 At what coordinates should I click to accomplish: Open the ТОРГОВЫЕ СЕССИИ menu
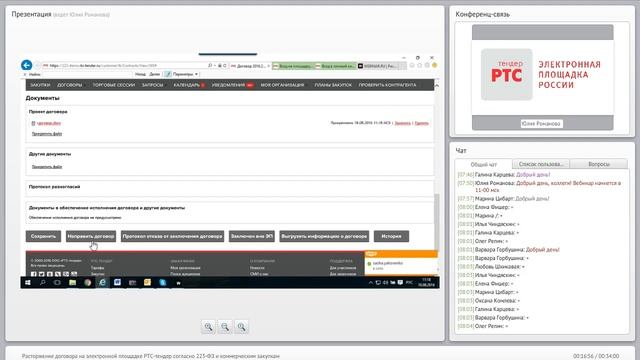pos(113,85)
